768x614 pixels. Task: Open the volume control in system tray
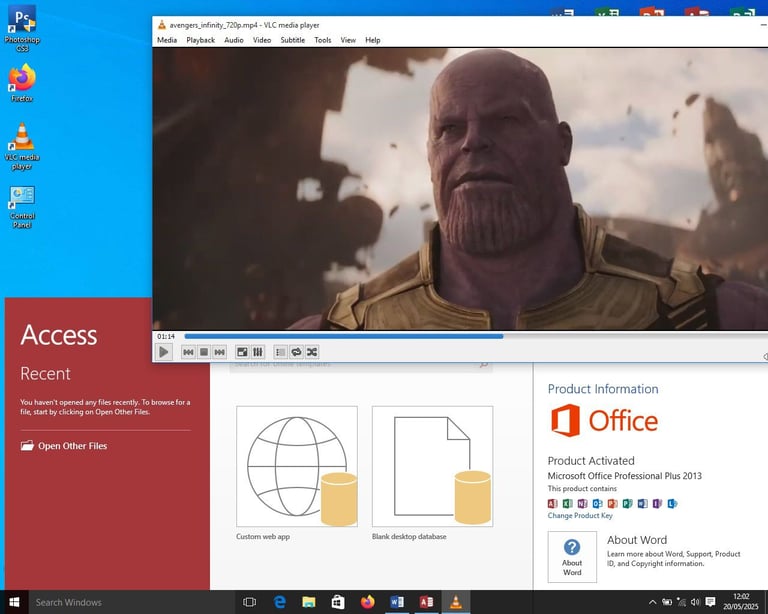695,602
